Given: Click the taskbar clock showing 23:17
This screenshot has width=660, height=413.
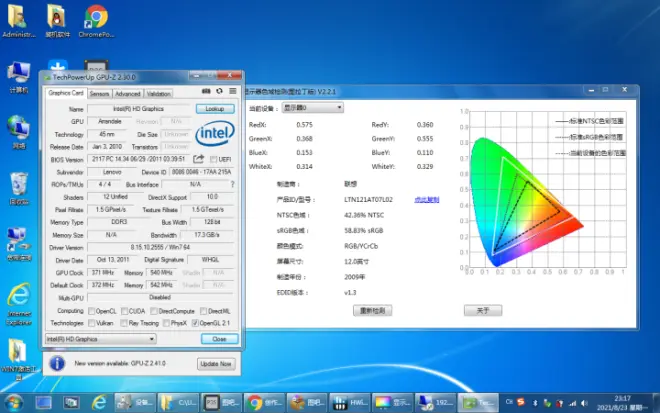Looking at the screenshot, I should point(622,403).
